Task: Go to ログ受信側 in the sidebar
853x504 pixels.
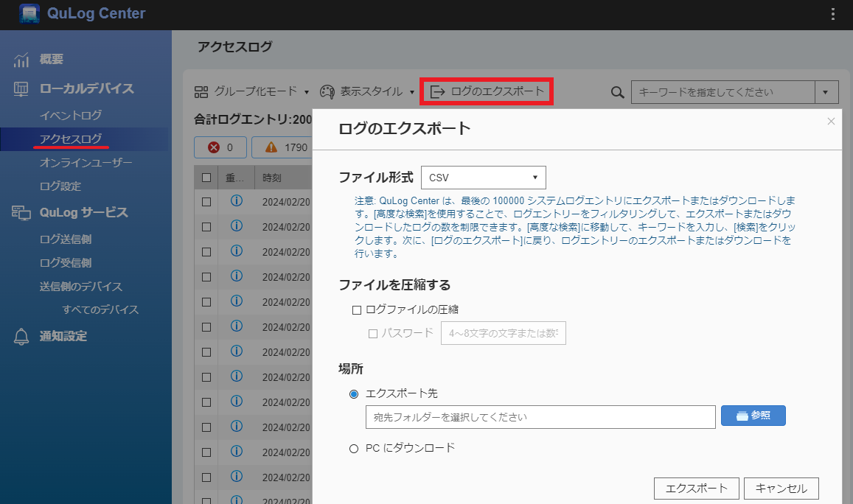Action: point(66,263)
